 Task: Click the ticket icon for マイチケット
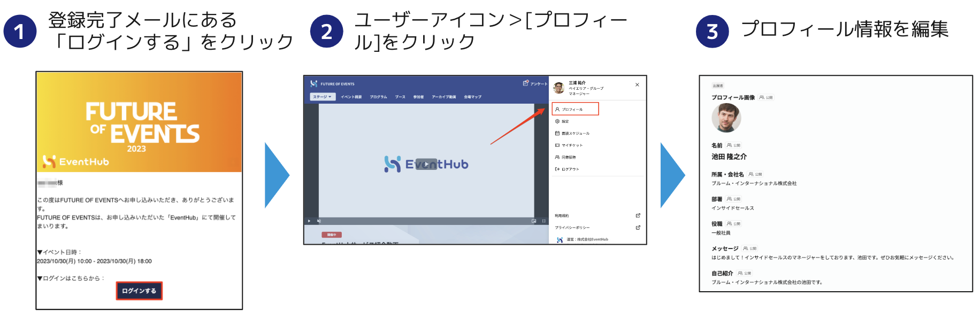pyautogui.click(x=557, y=145)
